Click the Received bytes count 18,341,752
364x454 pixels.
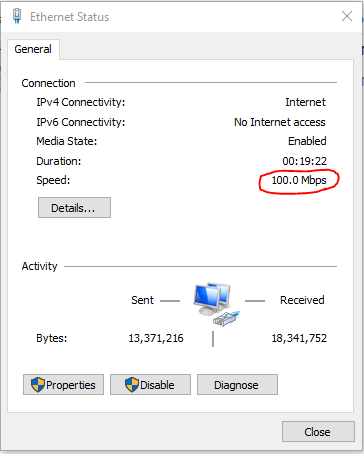pos(299,338)
